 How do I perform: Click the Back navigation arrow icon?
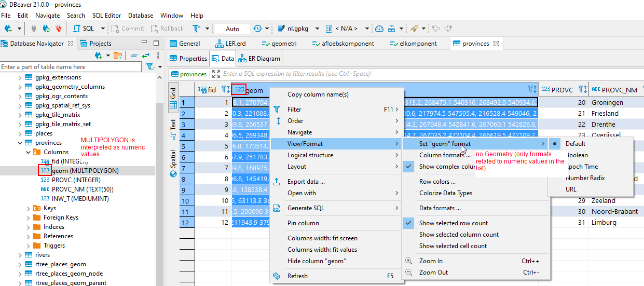[436, 29]
